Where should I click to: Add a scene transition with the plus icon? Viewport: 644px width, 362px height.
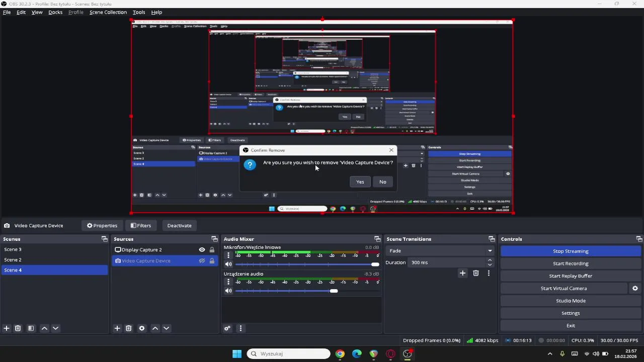point(462,273)
